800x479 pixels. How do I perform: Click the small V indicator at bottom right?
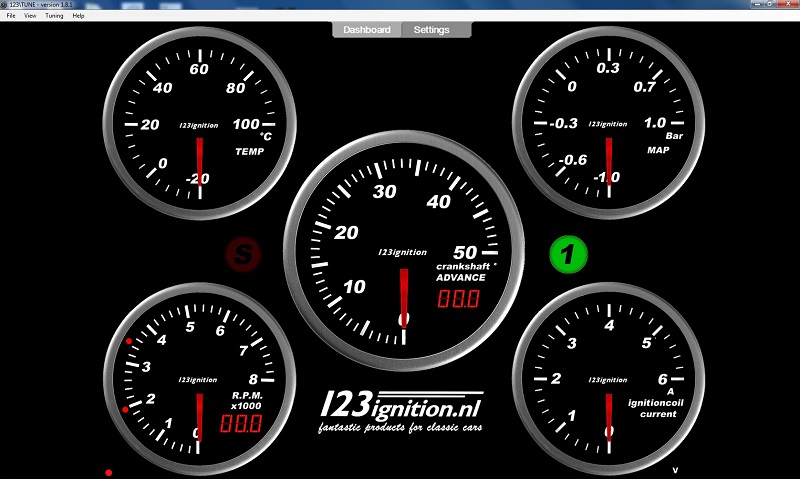tap(675, 470)
